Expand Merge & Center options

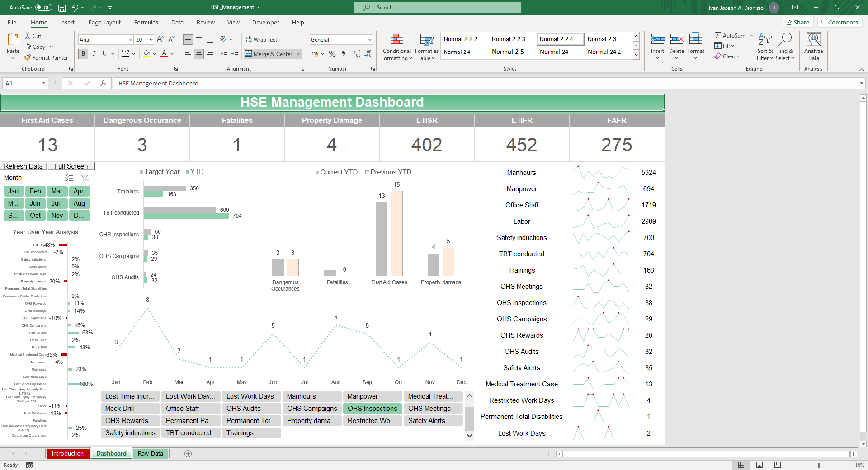click(298, 54)
